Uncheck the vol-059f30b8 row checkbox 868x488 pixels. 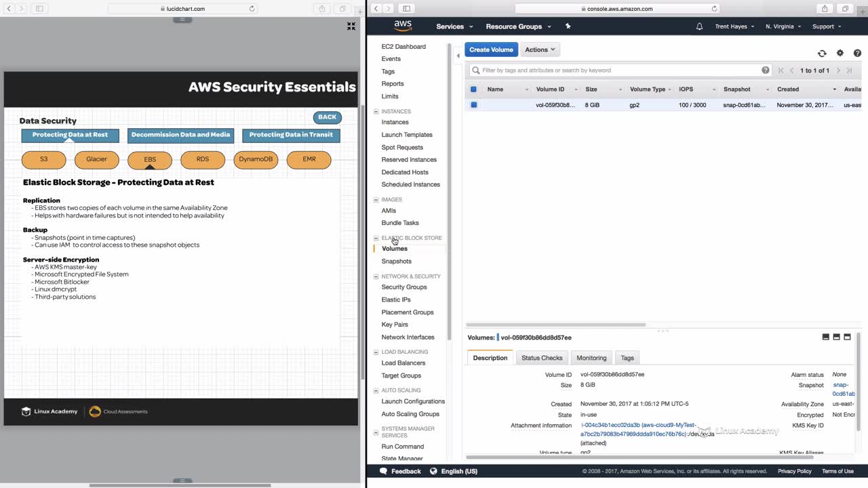pos(473,105)
